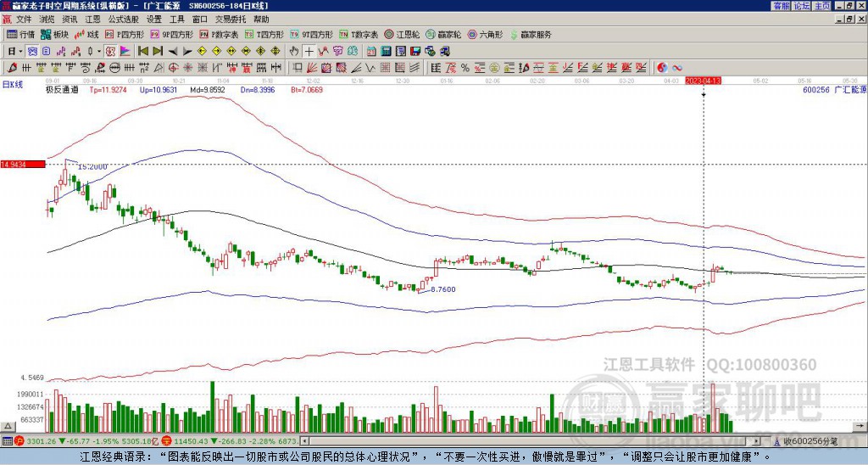The image size is (868, 465).
Task: Open the 日 period dropdown
Action: [x=15, y=52]
